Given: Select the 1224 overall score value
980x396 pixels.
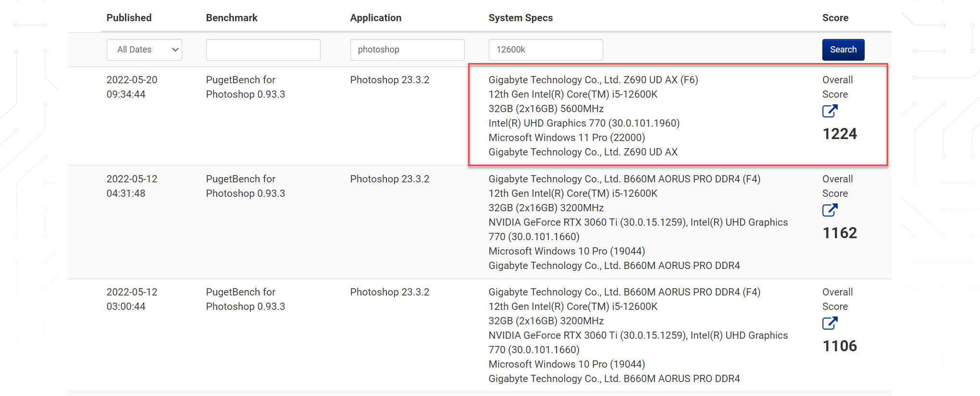Looking at the screenshot, I should pos(840,134).
